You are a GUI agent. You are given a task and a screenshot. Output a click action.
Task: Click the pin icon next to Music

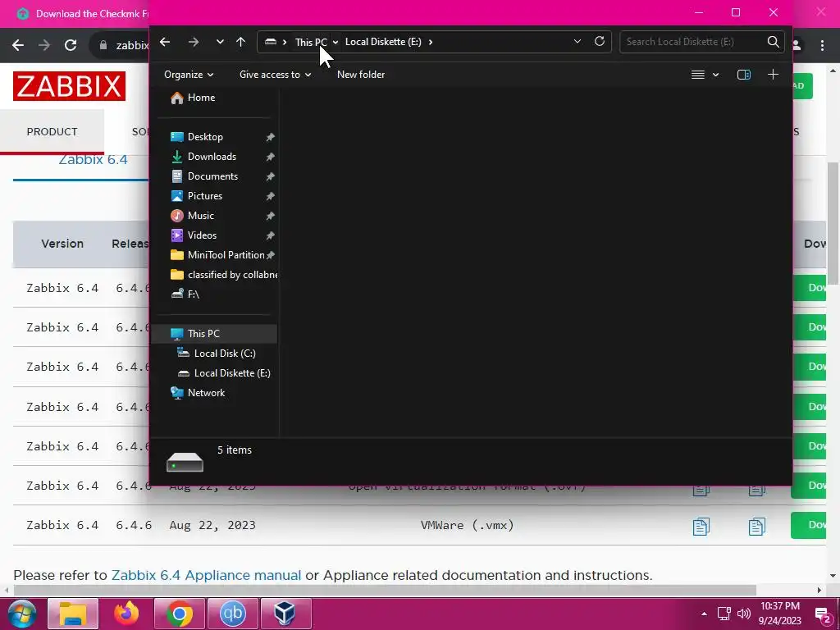click(x=270, y=216)
